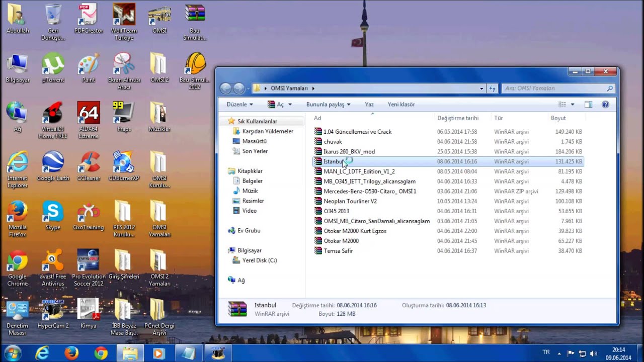
Task: Expand the view options dropdown arrow
Action: click(573, 105)
